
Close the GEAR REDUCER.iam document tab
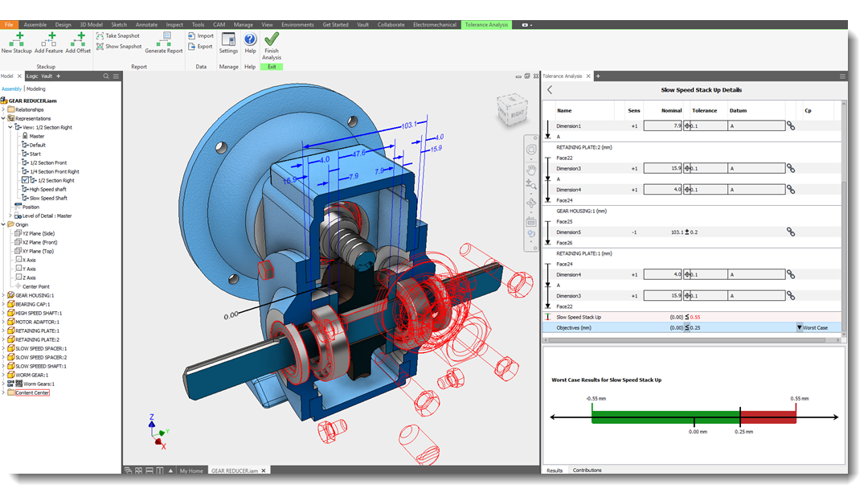pyautogui.click(x=264, y=470)
